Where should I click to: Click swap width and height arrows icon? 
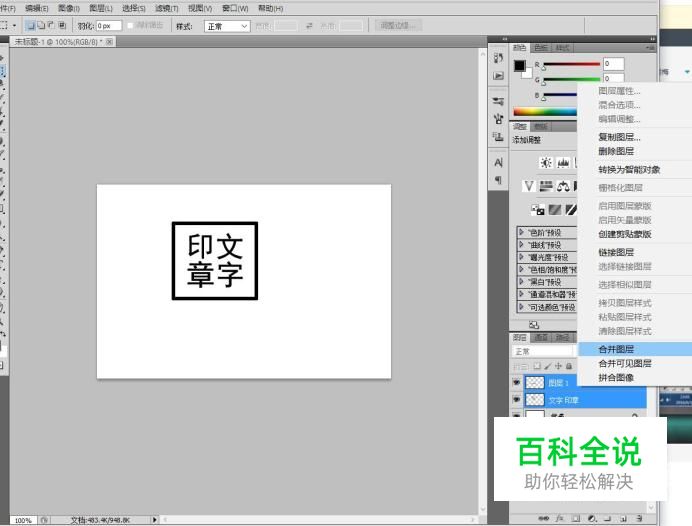[x=309, y=26]
